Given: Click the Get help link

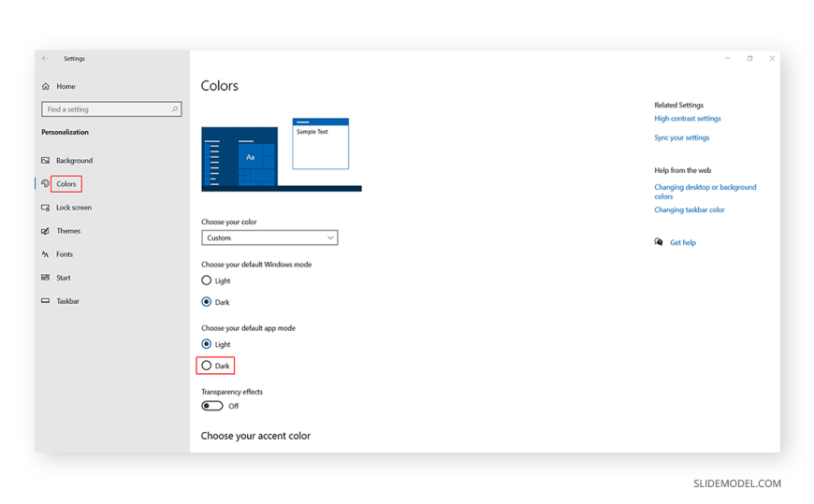Looking at the screenshot, I should pyautogui.click(x=683, y=242).
